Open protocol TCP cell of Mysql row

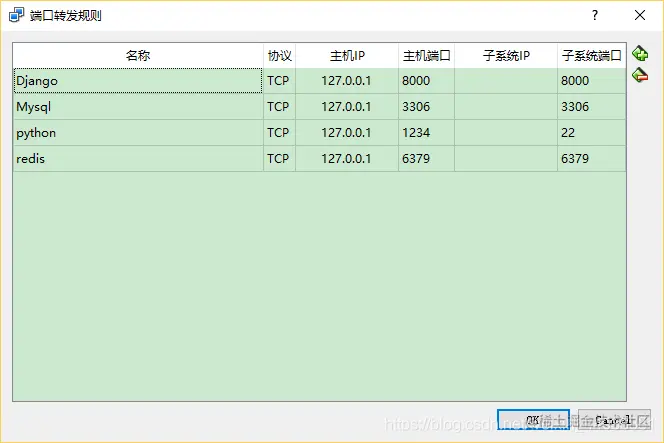279,107
